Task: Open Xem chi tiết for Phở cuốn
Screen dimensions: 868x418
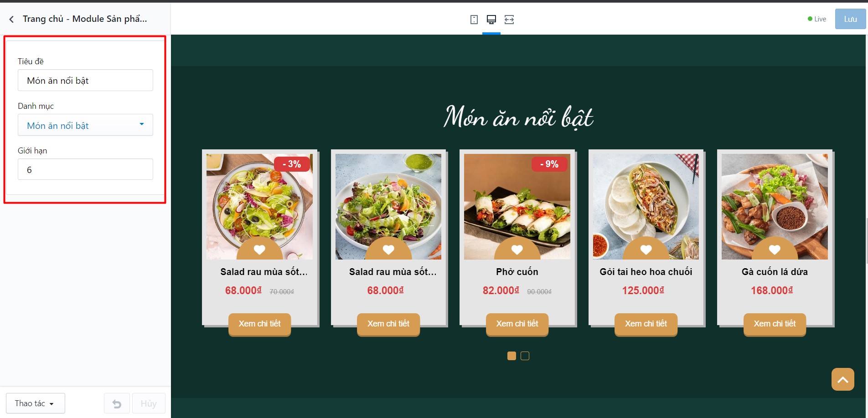Action: pyautogui.click(x=517, y=324)
